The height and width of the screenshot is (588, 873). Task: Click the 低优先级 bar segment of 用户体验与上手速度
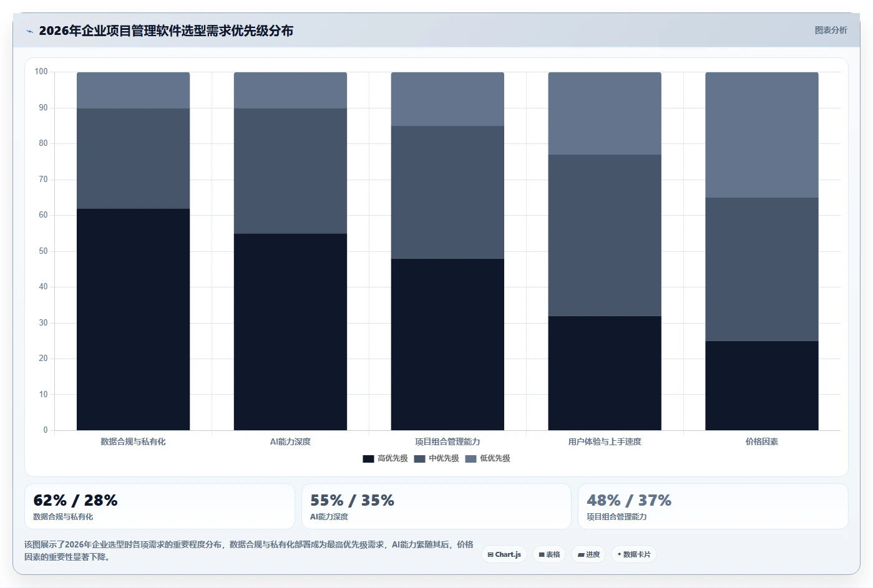point(605,113)
